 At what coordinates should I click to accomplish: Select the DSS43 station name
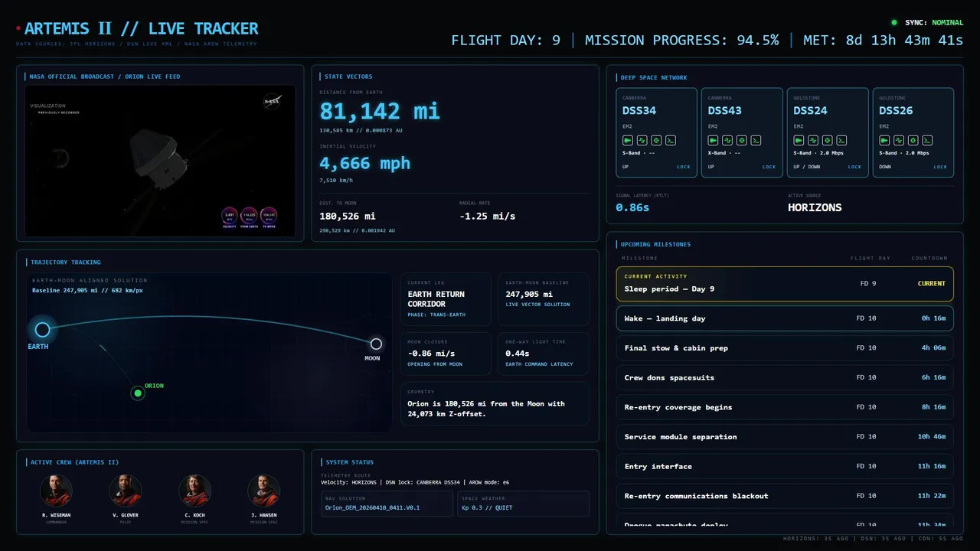pyautogui.click(x=725, y=111)
